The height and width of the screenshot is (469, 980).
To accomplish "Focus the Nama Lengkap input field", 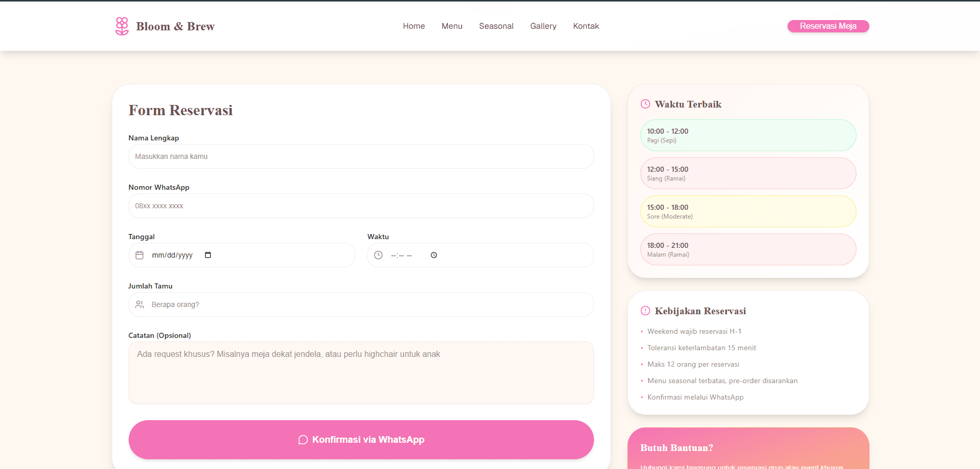I will pyautogui.click(x=361, y=156).
